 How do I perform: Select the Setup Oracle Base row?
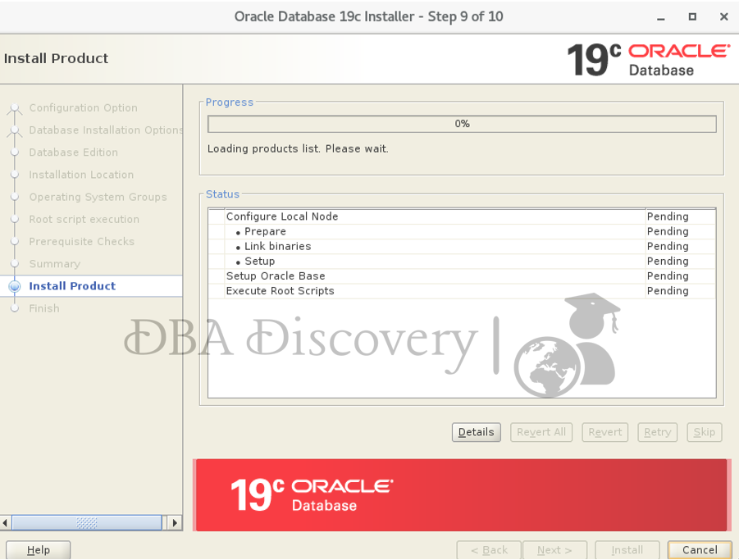[275, 276]
